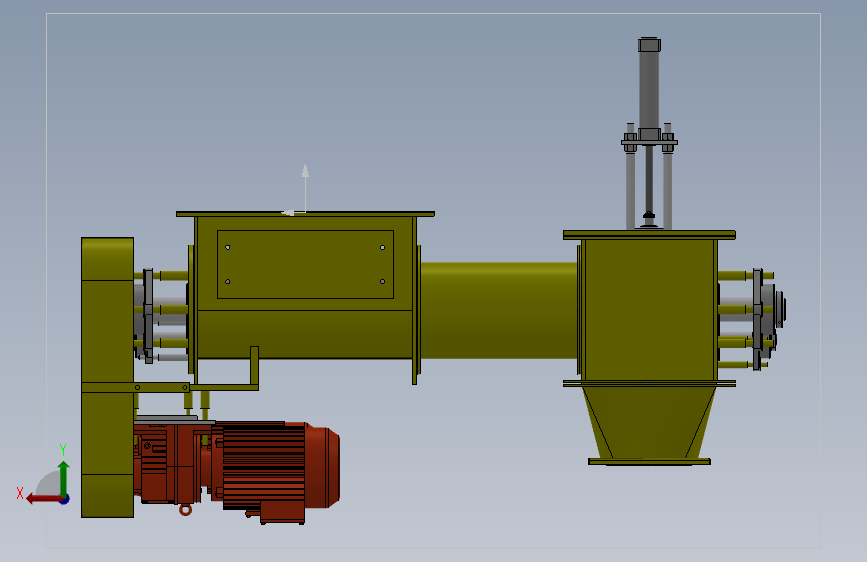This screenshot has height=562, width=867.
Task: Click the red X axis arrow of triad
Action: 43,499
